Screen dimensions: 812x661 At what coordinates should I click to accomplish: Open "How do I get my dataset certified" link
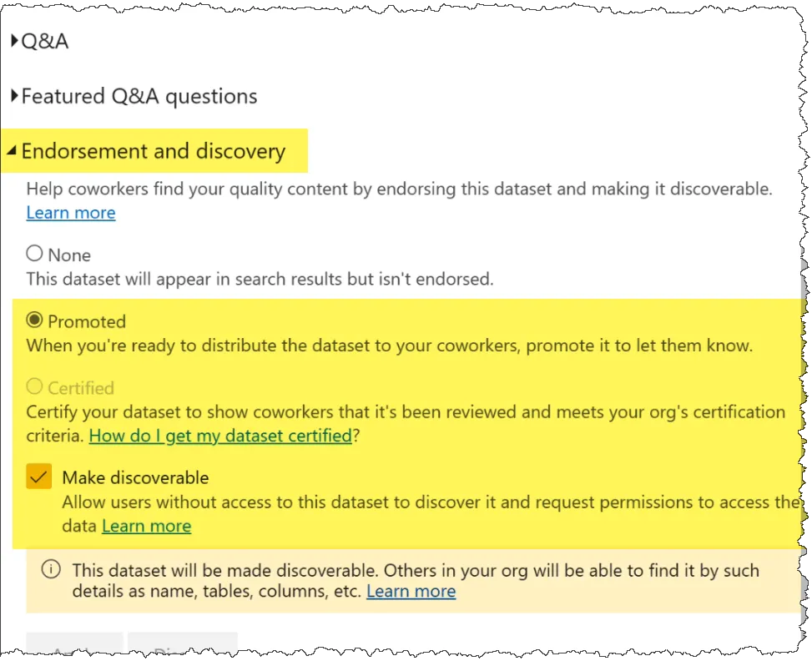pyautogui.click(x=220, y=435)
